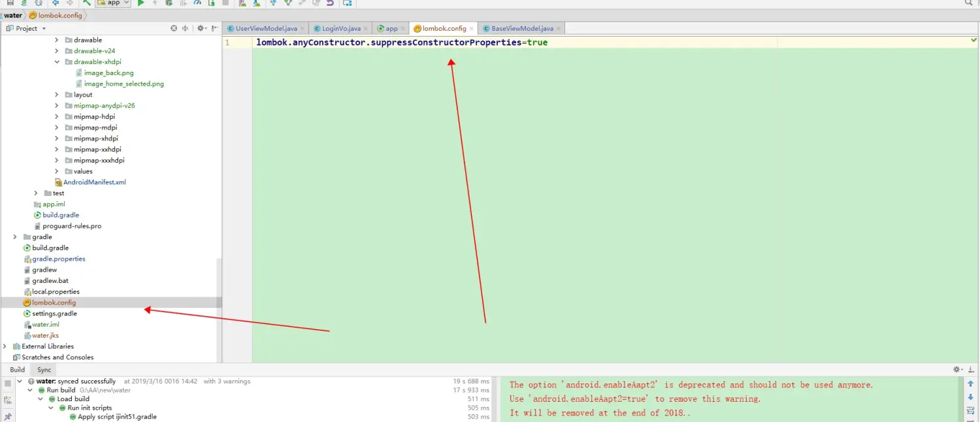The width and height of the screenshot is (980, 422).
Task: Navigate back with the left arrow icon
Action: [x=56, y=3]
